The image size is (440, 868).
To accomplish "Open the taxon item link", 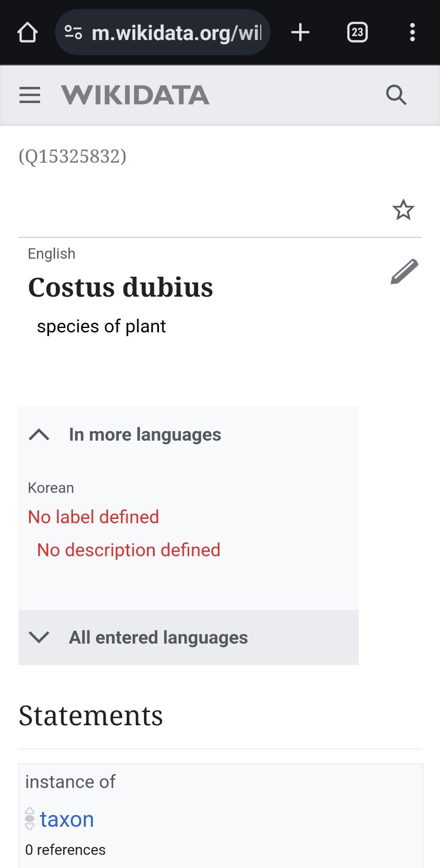I will point(67,819).
